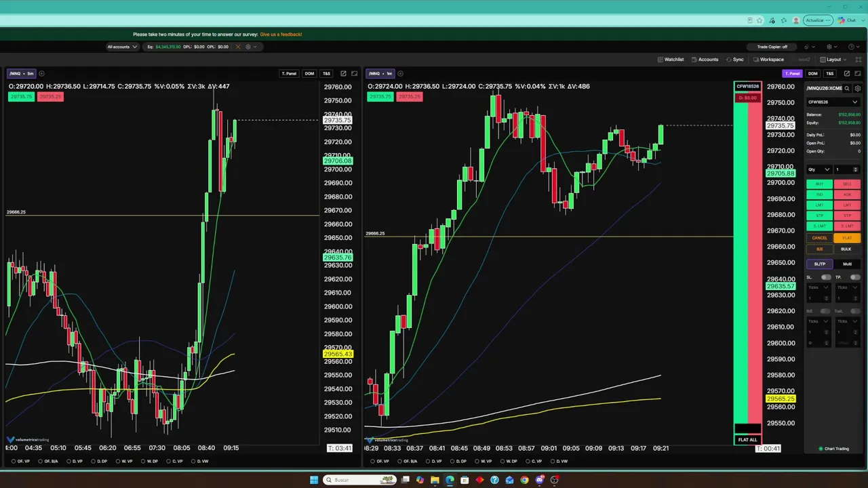Open T&S on the 5m chart
868x488 pixels.
pos(326,73)
